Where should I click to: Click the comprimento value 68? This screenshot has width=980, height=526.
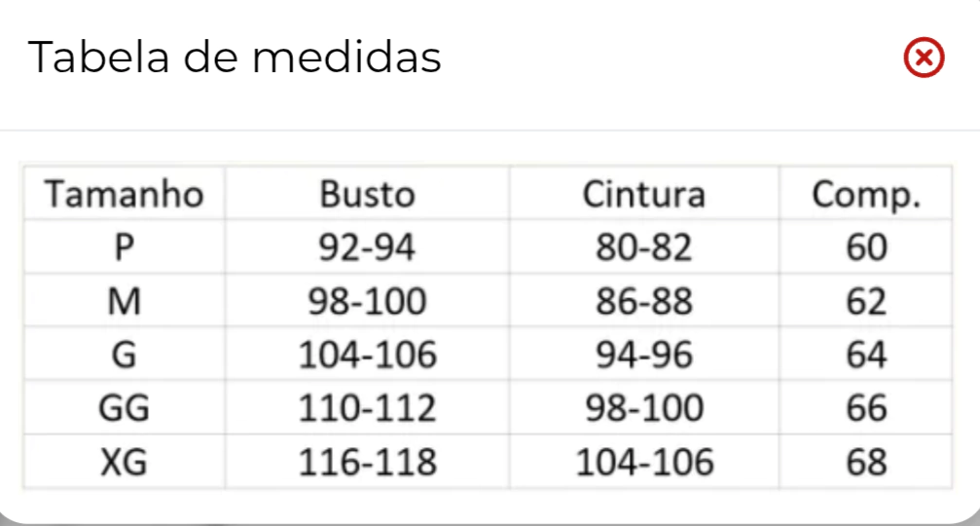866,463
